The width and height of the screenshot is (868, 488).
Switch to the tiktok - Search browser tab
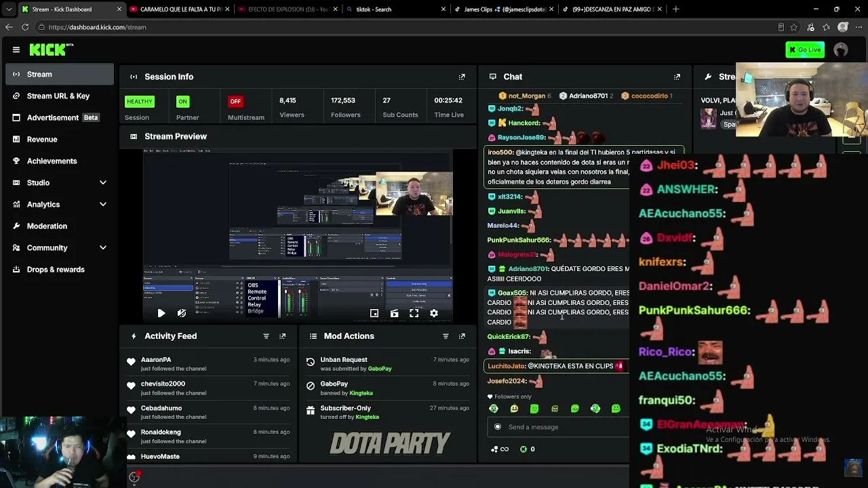pos(396,9)
